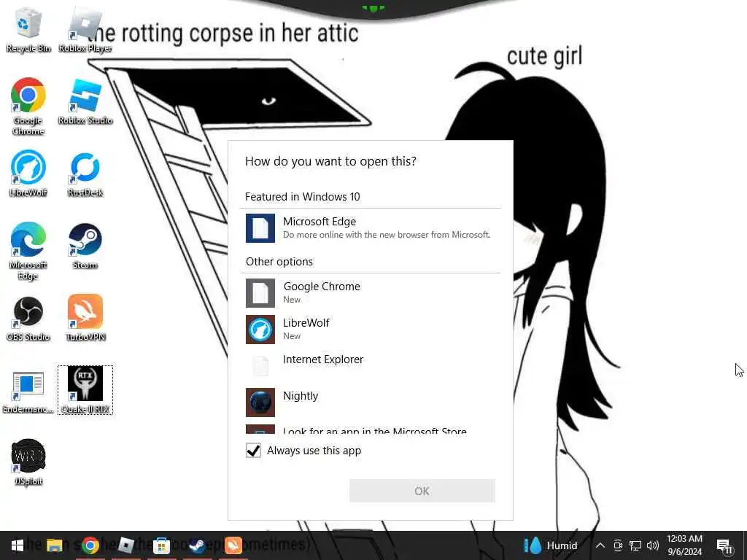Open the notification center icon
This screenshot has width=747, height=560.
(x=724, y=546)
